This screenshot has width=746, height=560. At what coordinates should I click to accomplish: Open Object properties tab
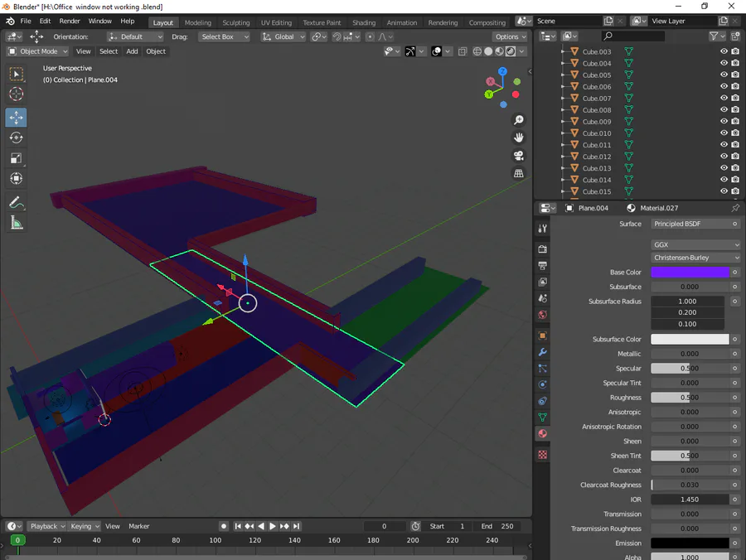point(542,336)
